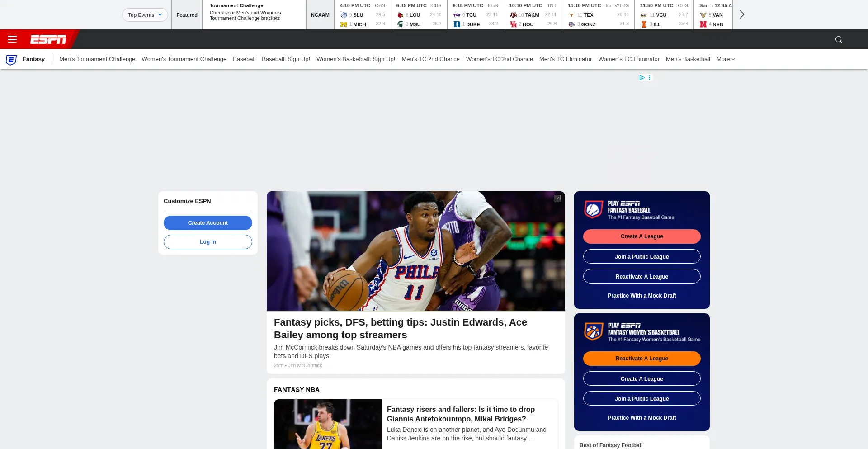
Task: Open the Tournament Challenge brackets promo
Action: pos(254,15)
